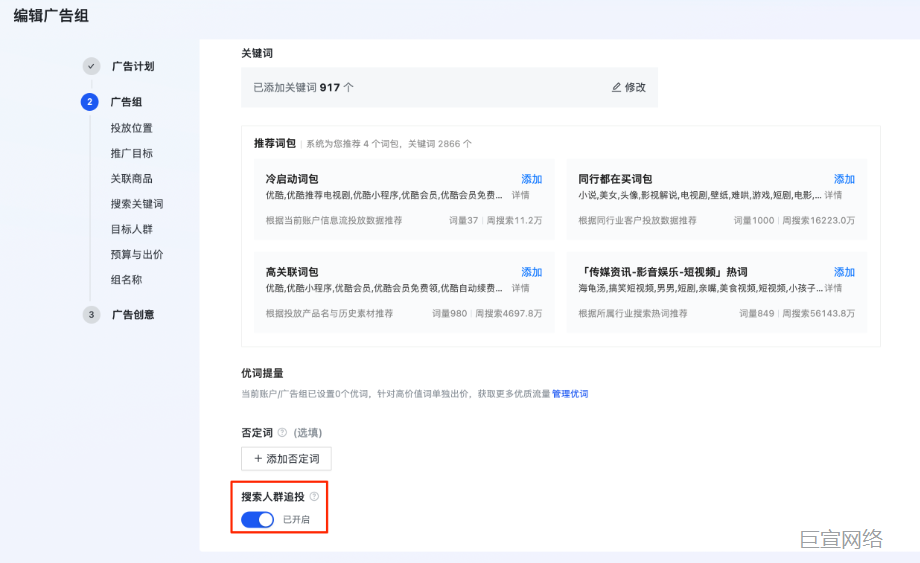Screen dimensions: 920x563
Task: Click the help icon beside 搜索人群追投
Action: pos(314,496)
